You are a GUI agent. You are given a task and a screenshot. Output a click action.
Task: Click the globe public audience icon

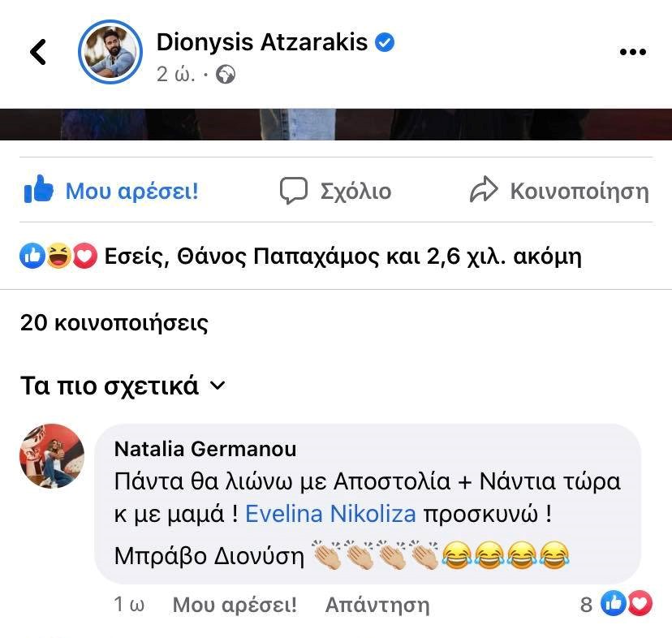tap(226, 75)
